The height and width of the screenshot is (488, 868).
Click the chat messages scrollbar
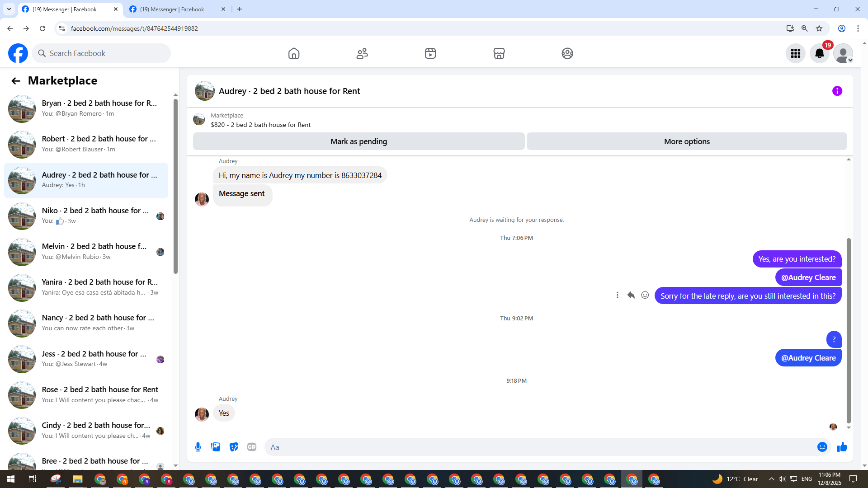coord(849,330)
